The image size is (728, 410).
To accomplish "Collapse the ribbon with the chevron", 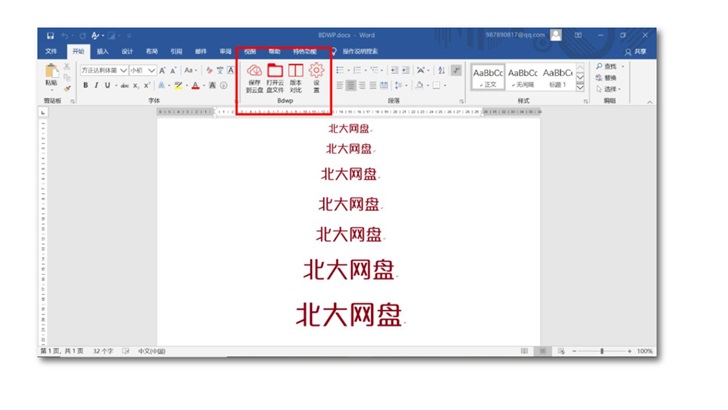I will (650, 102).
